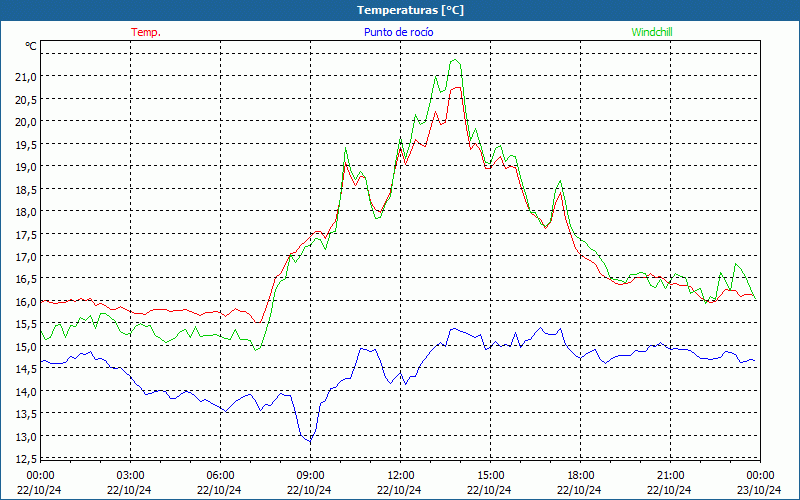Viewport: 800px width, 500px height.
Task: Click the 13,0 y-axis value
Action: (26, 436)
